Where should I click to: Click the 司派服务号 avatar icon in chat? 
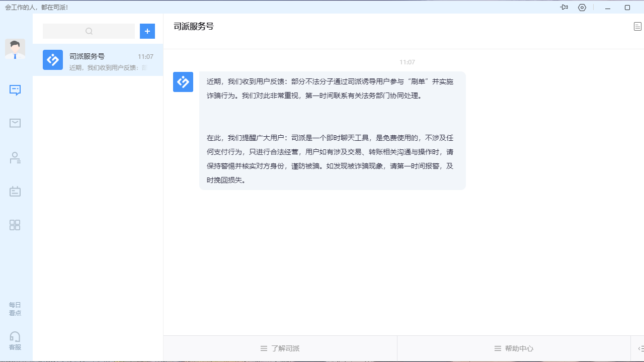[183, 81]
